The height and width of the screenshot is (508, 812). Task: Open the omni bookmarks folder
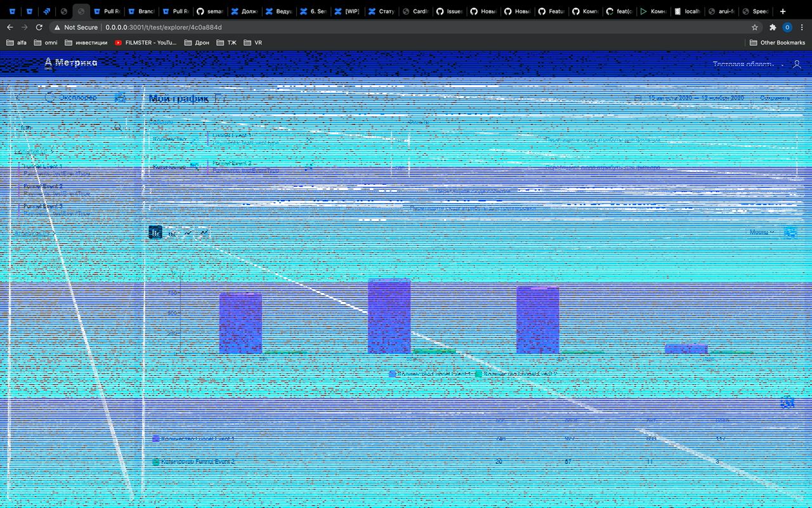(46, 43)
